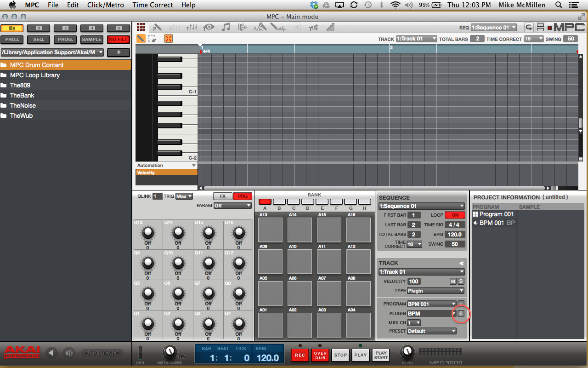Click the STOP transport button
Image resolution: width=588 pixels, height=368 pixels.
point(340,355)
